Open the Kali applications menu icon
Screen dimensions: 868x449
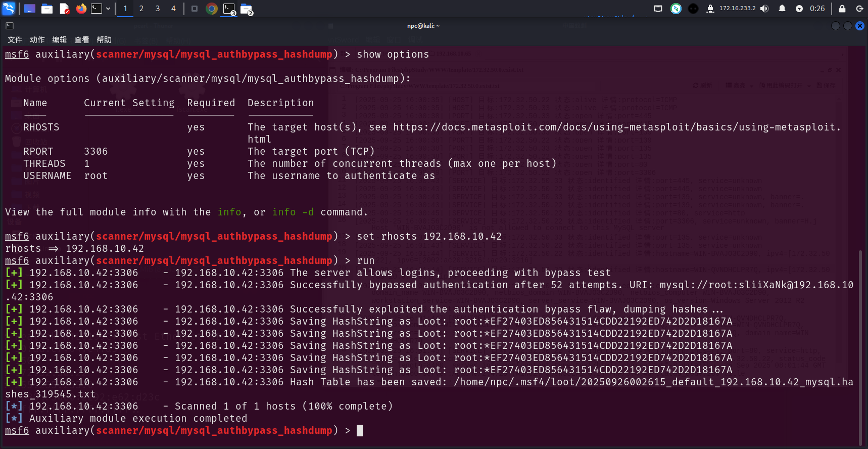(9, 9)
